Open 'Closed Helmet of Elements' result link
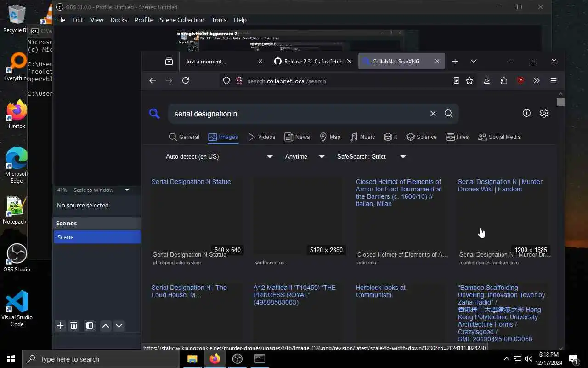Image resolution: width=588 pixels, height=368 pixels. coord(399,193)
